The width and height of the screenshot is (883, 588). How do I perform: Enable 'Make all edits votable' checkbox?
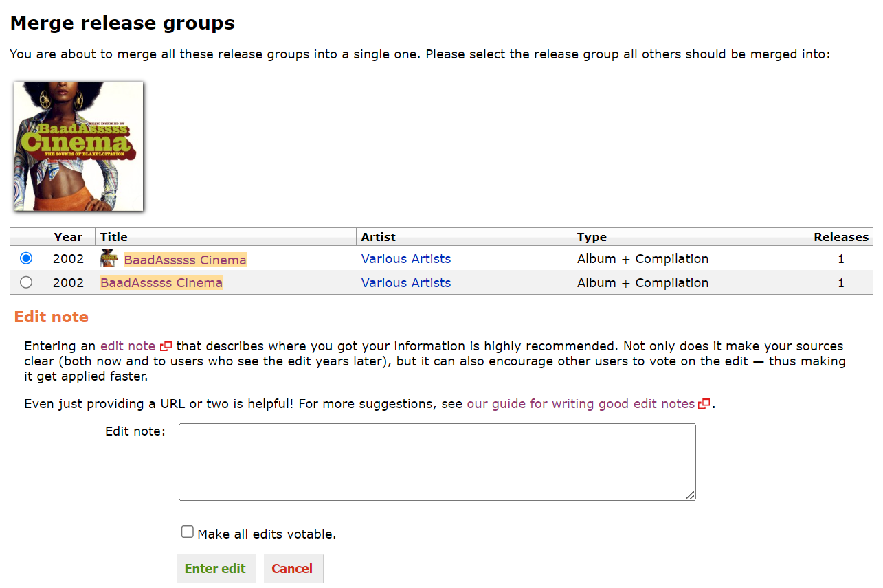click(187, 532)
